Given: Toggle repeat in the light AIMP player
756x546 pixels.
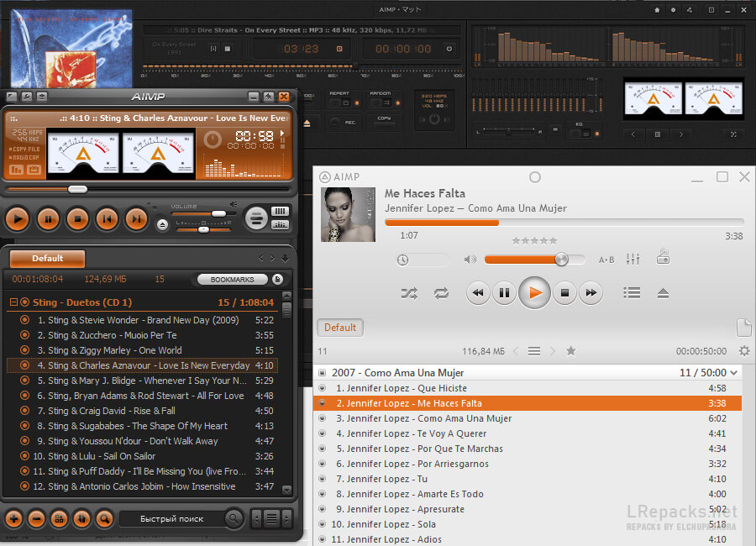Looking at the screenshot, I should pos(441,293).
